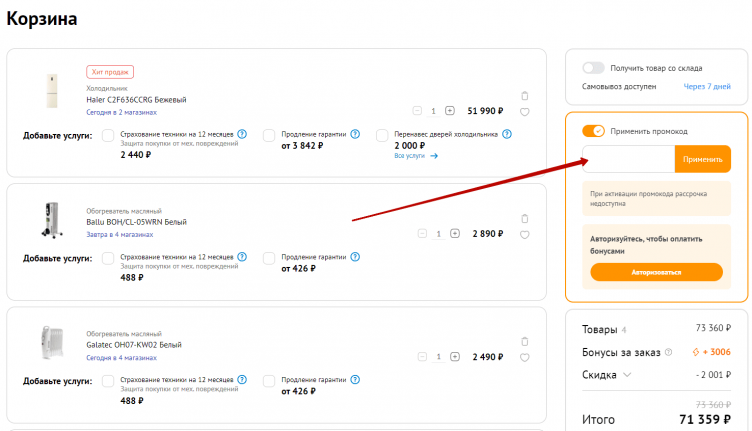Image resolution: width=752 pixels, height=431 pixels.
Task: Favorite the Galatec OH07-KW02 heater
Action: pos(524,359)
